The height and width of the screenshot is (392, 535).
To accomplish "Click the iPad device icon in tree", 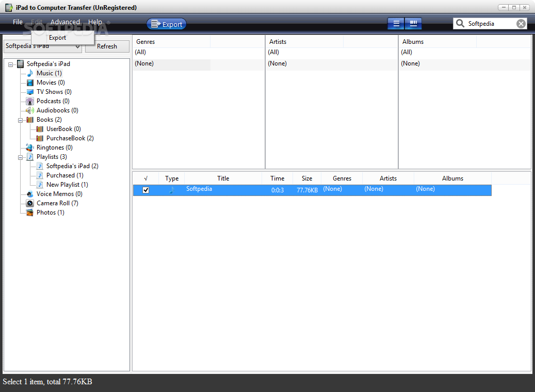I will coord(21,64).
